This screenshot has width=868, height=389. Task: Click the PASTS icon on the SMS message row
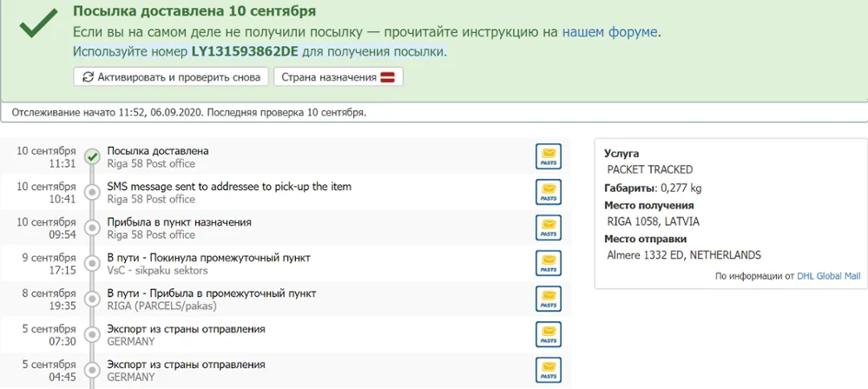click(549, 192)
